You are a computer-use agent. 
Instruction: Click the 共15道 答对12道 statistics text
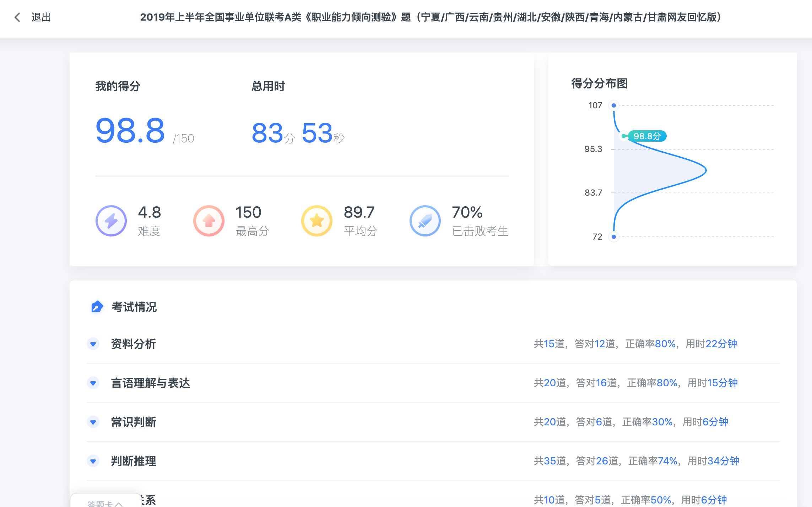pos(635,344)
